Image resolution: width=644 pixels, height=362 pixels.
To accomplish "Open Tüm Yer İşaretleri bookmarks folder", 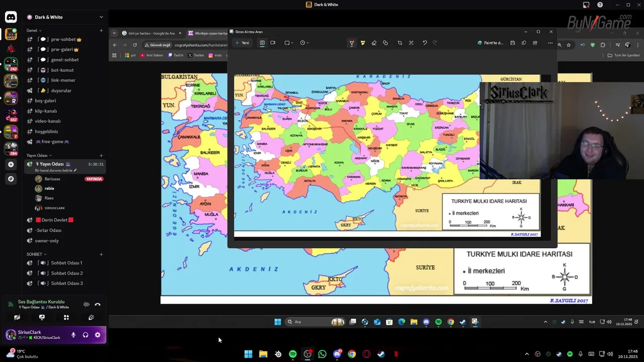I will [x=624, y=55].
